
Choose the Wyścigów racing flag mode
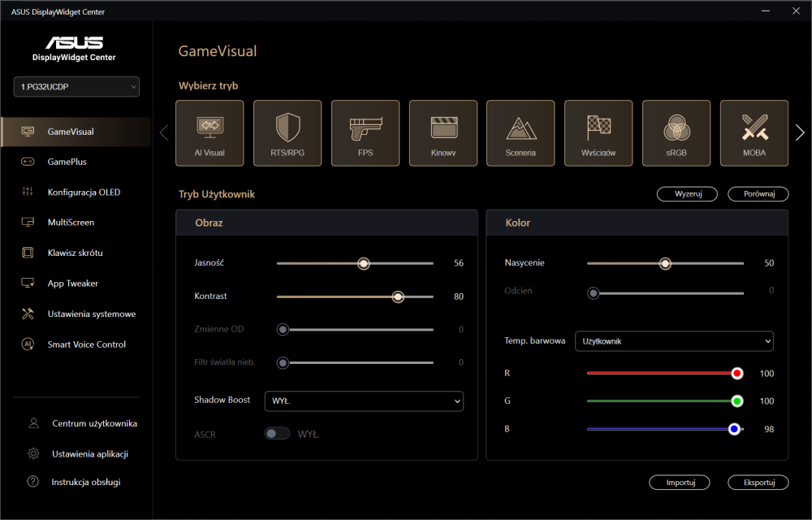(x=598, y=133)
